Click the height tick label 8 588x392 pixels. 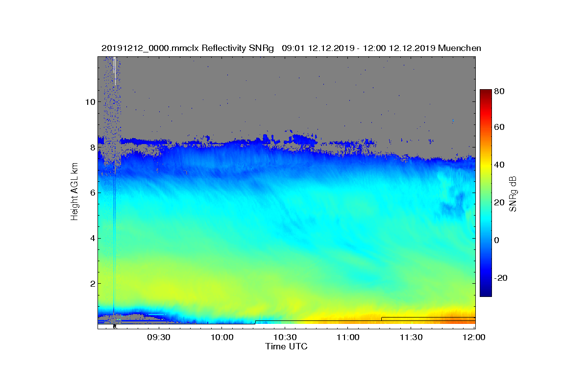coord(92,147)
